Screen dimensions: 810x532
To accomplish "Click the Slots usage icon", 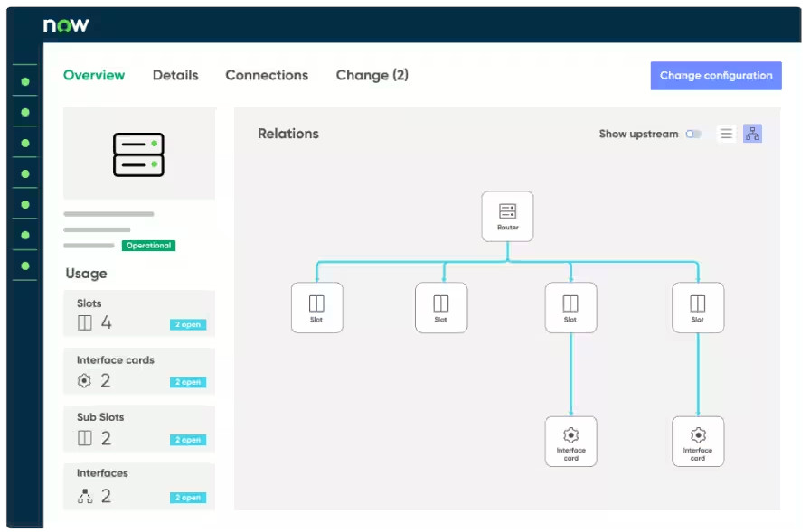I will tap(85, 323).
